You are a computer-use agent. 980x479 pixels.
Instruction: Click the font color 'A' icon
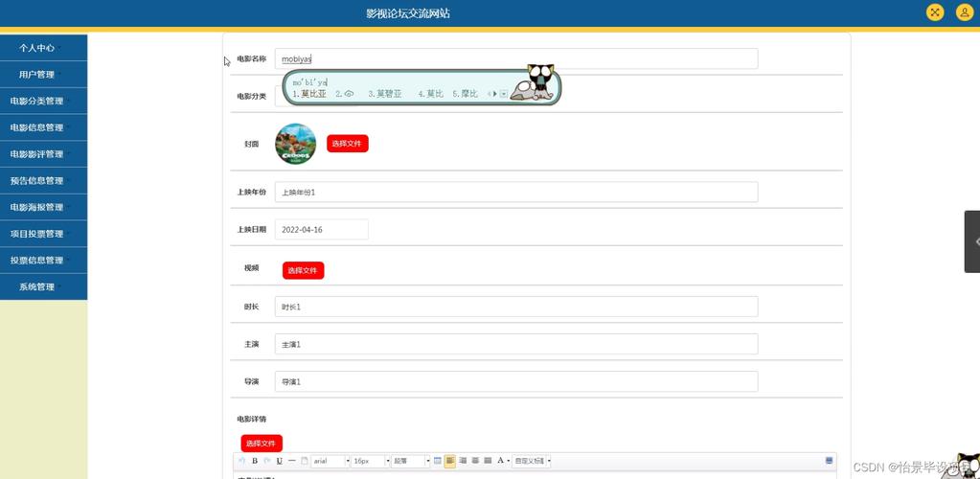[x=500, y=461]
